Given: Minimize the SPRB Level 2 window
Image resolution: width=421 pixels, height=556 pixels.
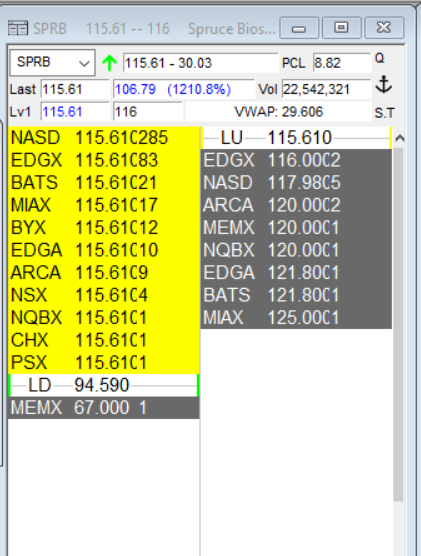Looking at the screenshot, I should tap(299, 28).
